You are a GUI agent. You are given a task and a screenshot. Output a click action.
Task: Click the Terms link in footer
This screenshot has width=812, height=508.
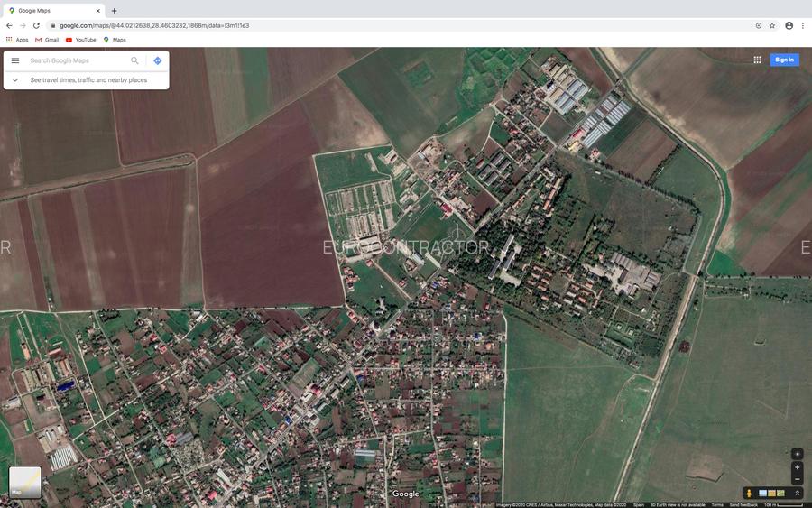tap(716, 505)
